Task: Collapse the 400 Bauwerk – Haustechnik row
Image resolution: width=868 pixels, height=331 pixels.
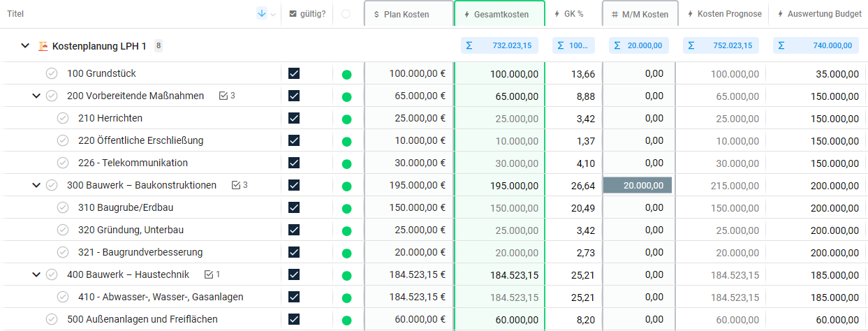Action: tap(36, 274)
